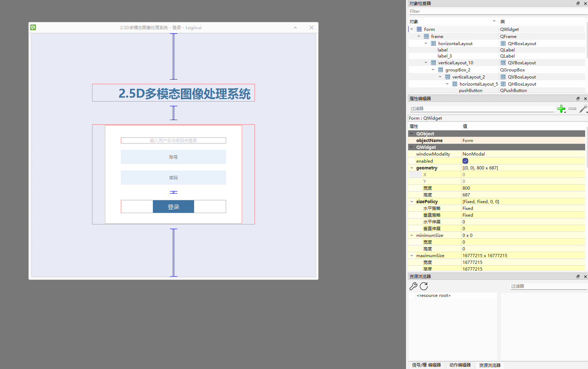Collapse the frame item in the object tree
This screenshot has height=369, width=588.
tap(419, 36)
